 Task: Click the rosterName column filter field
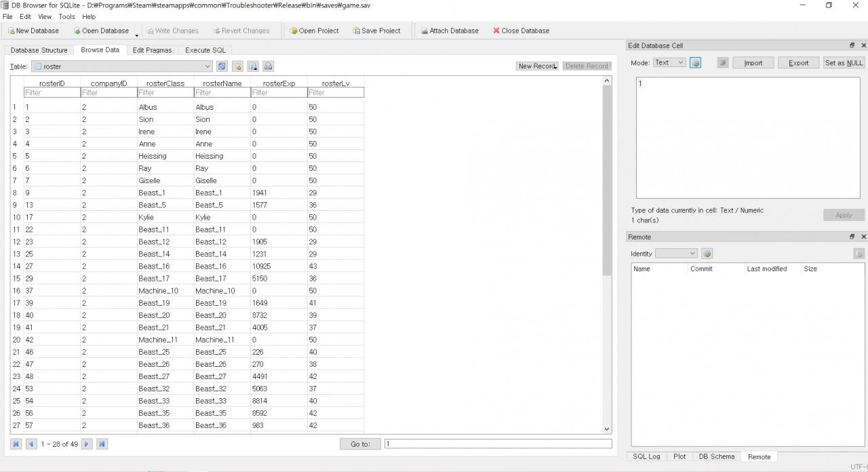click(x=222, y=93)
